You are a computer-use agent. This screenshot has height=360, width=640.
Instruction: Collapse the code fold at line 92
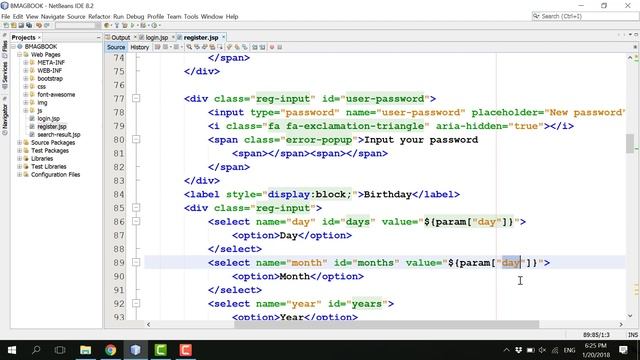[x=136, y=303]
